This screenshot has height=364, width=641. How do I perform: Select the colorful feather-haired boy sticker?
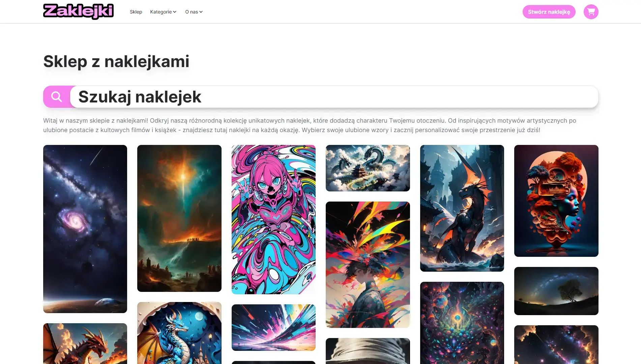[368, 265]
